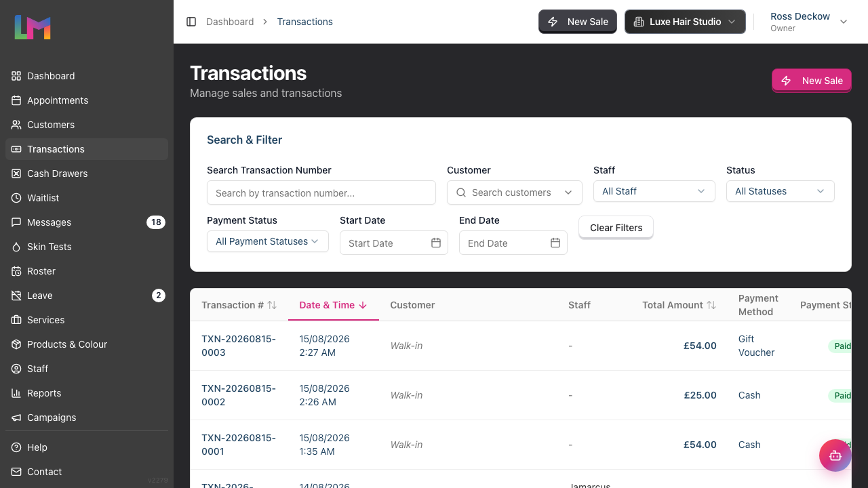
Task: Click the Transactions banknote icon in the sidebar
Action: click(16, 149)
